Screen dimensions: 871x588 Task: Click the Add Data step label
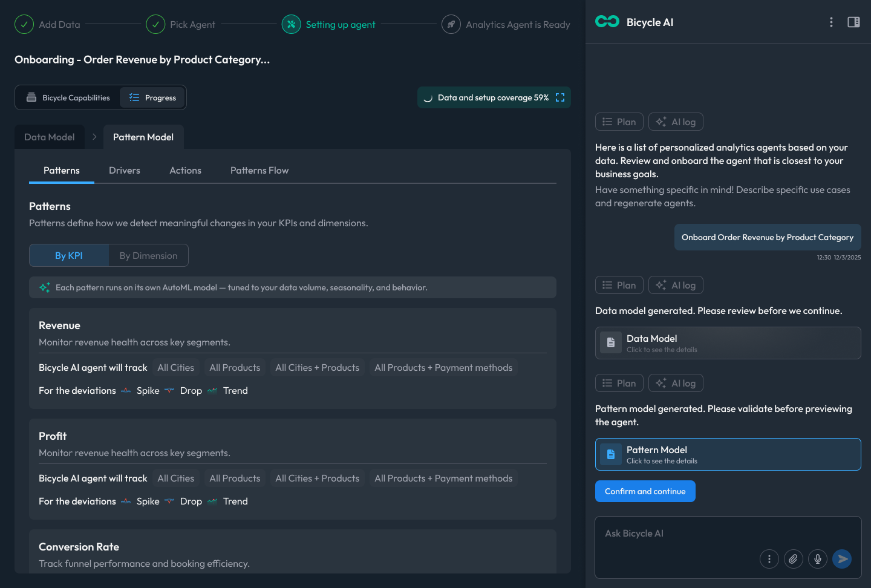59,25
